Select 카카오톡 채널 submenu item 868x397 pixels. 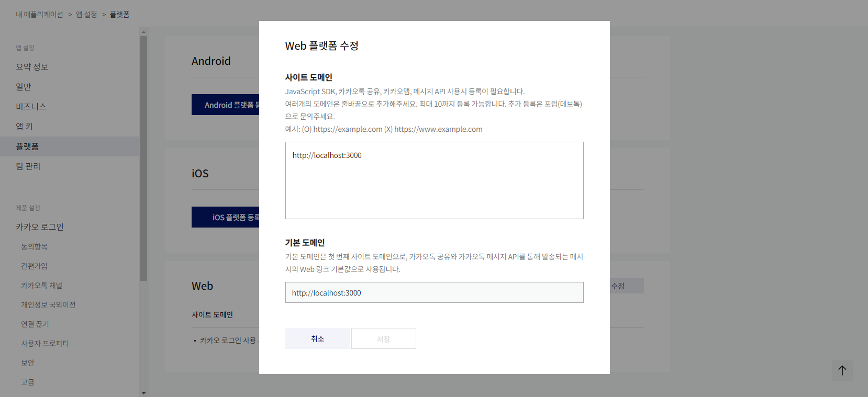point(41,285)
